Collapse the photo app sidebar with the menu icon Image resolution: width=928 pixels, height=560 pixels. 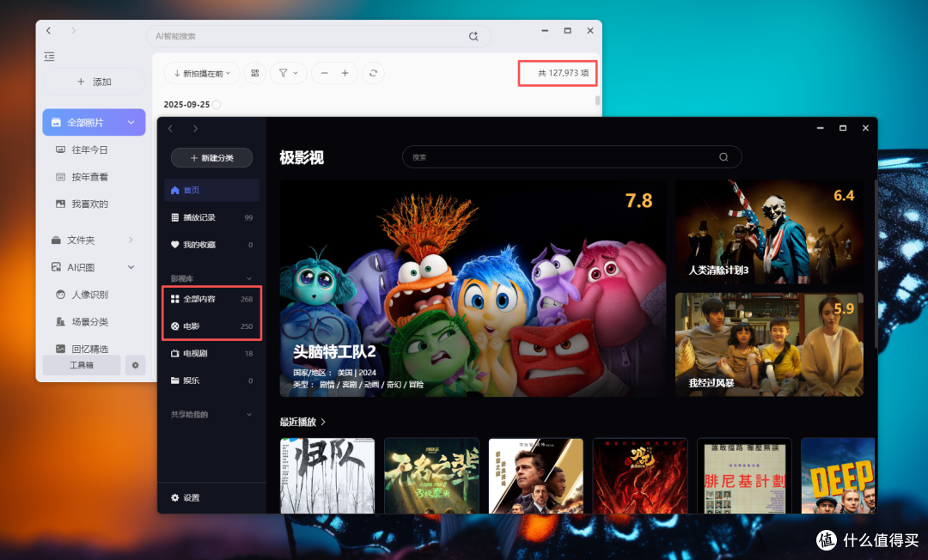click(x=49, y=57)
